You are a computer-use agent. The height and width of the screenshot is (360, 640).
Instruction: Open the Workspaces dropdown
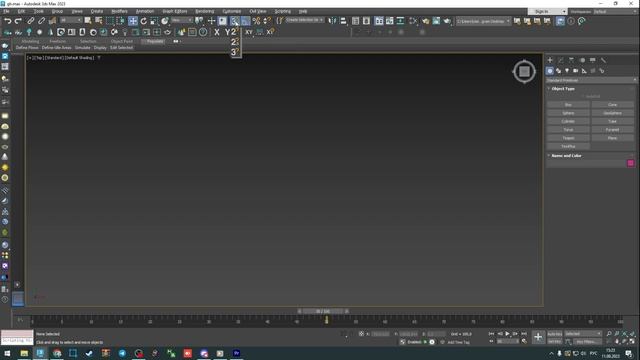click(615, 11)
